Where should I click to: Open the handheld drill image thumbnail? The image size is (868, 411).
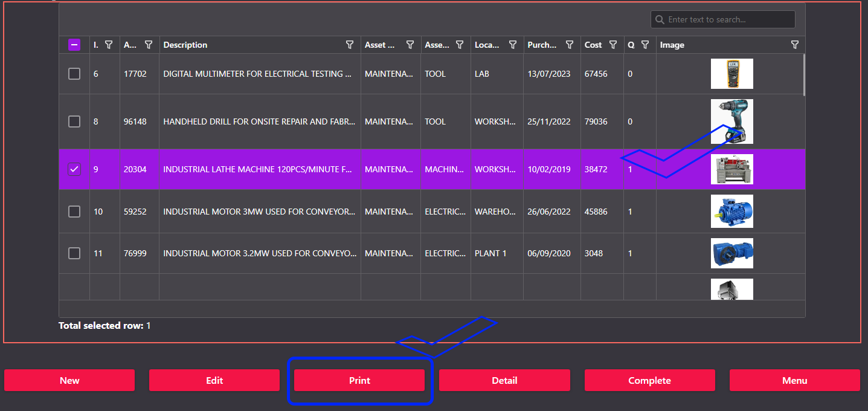(731, 121)
